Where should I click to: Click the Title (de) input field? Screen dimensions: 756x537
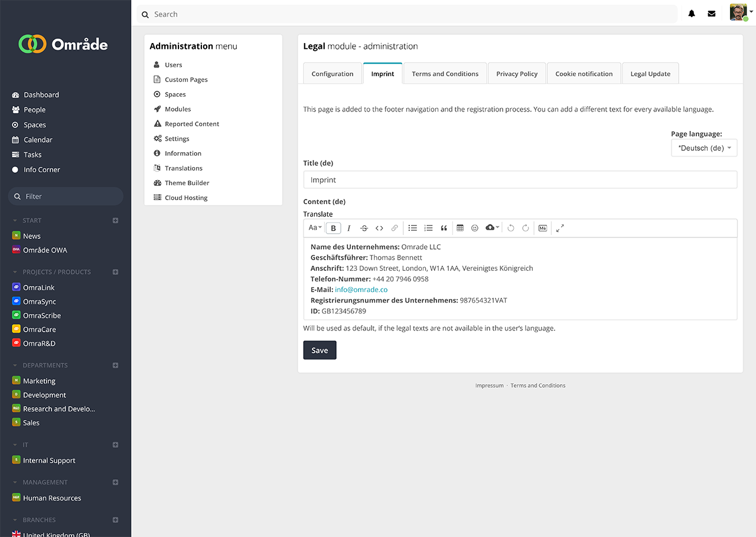point(520,180)
